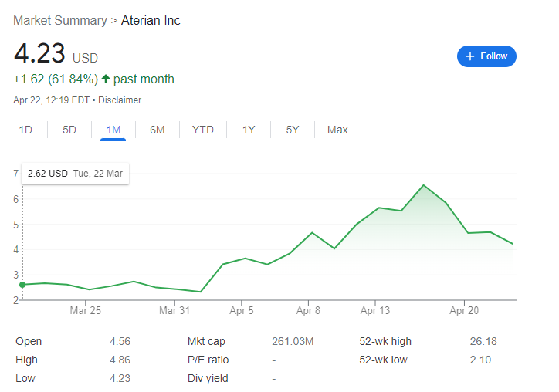The image size is (559, 392).
Task: Show the Max time range chart
Action: [337, 130]
